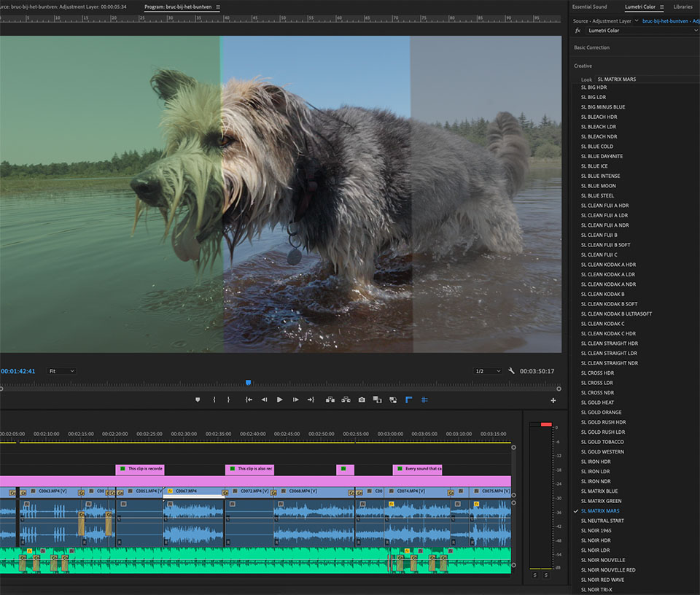Click the blue playhead on the monitor scrubber
The image size is (700, 595).
(x=248, y=383)
